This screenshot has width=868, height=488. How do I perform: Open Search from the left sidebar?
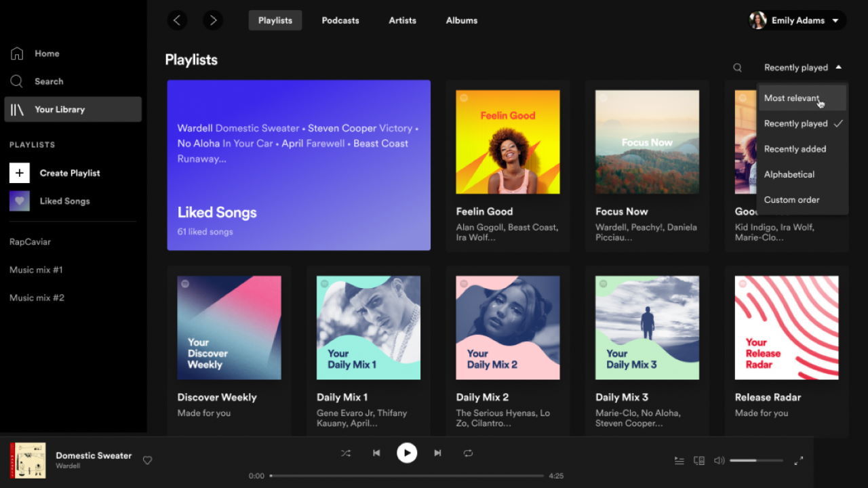click(x=48, y=81)
